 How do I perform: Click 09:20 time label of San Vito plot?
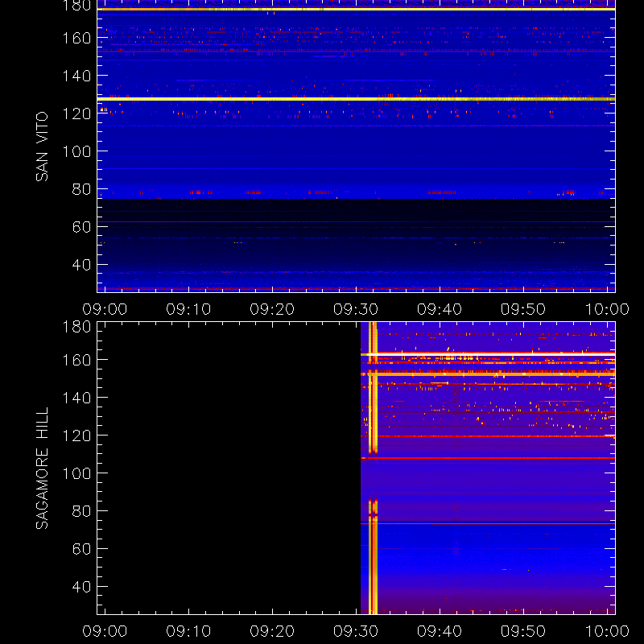click(x=272, y=309)
